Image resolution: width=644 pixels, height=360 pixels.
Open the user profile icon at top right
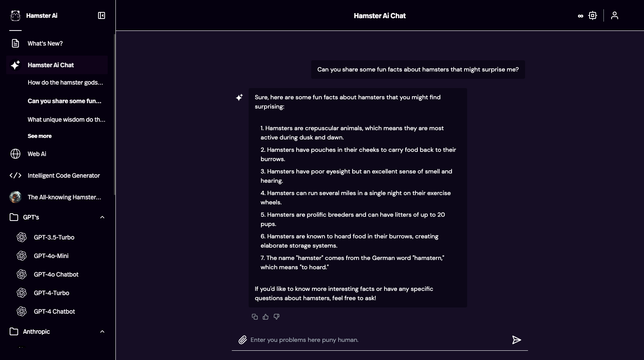coord(615,15)
